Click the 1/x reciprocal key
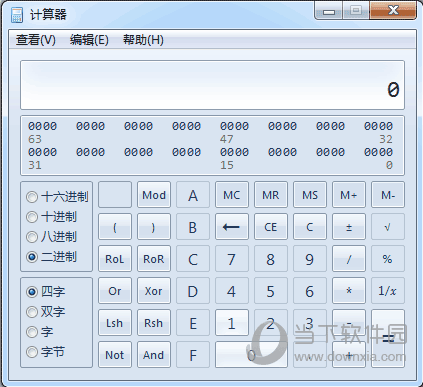 388,291
